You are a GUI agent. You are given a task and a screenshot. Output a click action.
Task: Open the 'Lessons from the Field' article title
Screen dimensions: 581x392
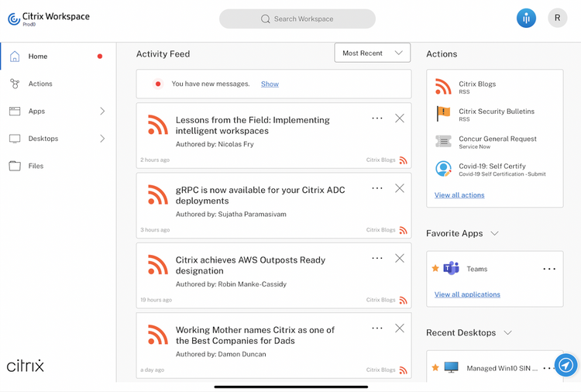[x=253, y=126]
